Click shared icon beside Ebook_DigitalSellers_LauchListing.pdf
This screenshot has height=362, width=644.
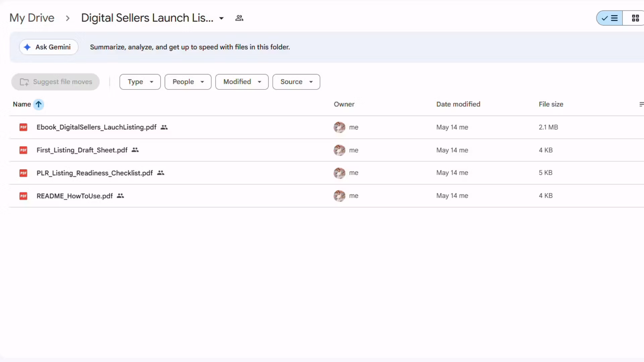(x=164, y=127)
